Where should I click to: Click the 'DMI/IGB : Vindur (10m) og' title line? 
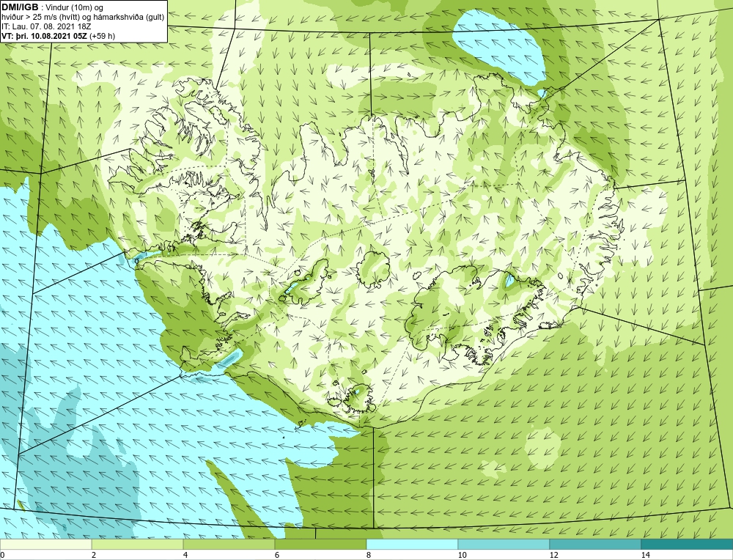coord(53,7)
